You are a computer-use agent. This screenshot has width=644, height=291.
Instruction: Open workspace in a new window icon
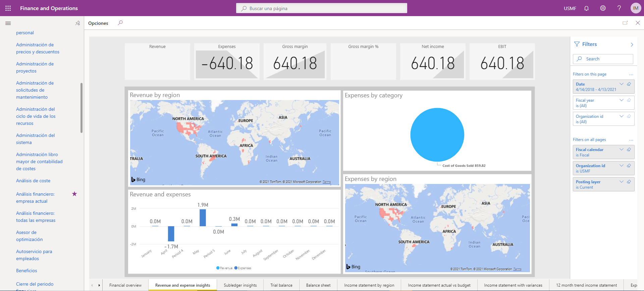625,23
